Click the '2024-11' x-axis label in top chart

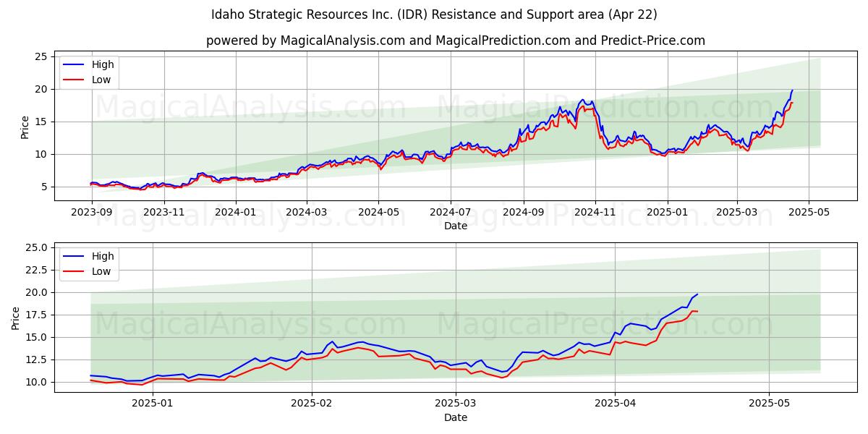coord(595,212)
